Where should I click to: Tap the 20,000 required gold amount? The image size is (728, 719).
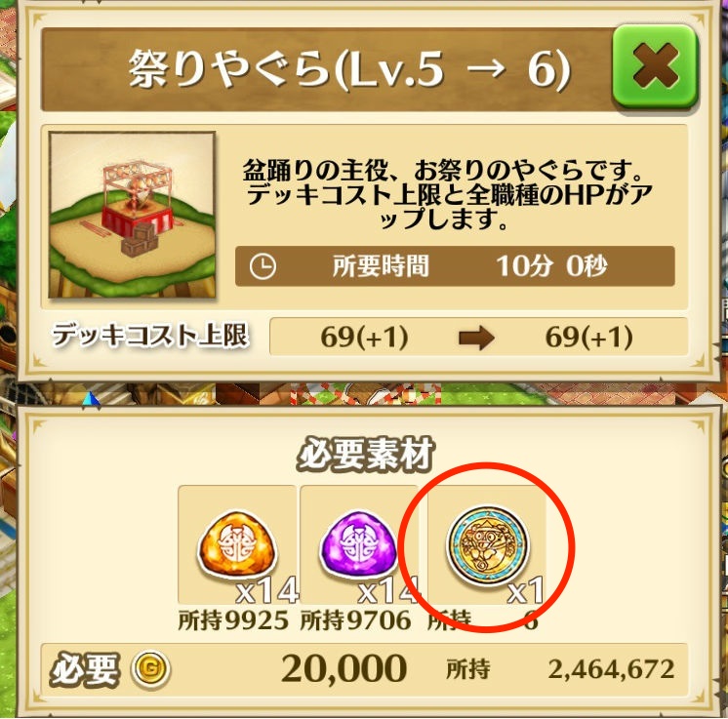coord(344,669)
